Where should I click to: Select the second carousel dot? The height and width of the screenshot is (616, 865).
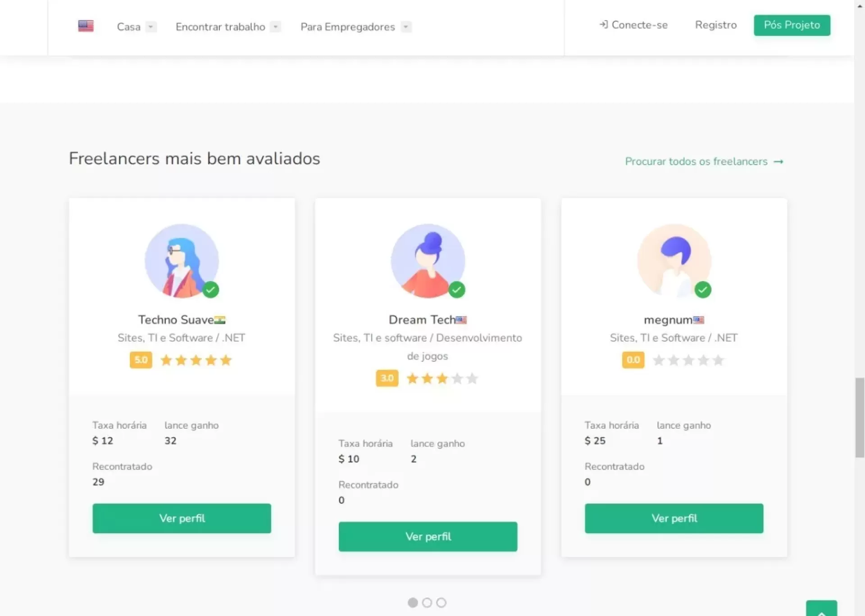click(x=427, y=602)
